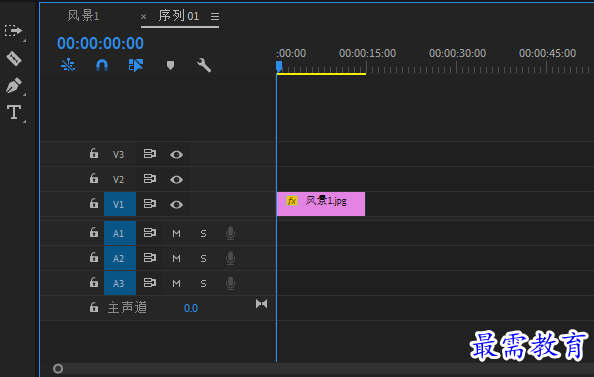This screenshot has height=377, width=594.
Task: Solo track A1
Action: (203, 233)
